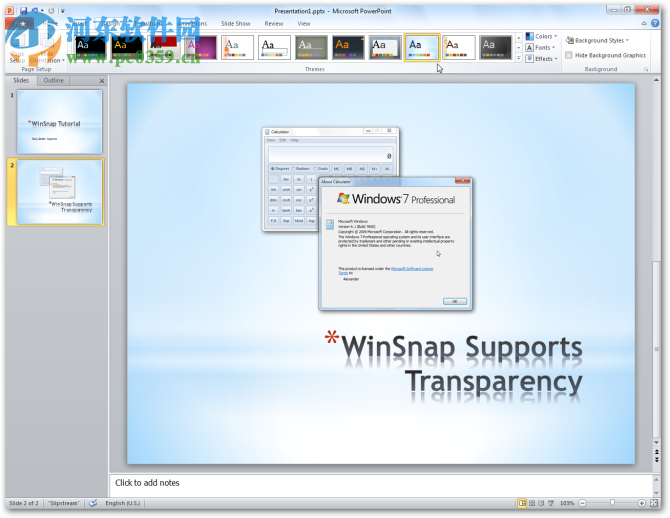Open the Background dialog launcher
Image resolution: width=670 pixels, height=518 pixels.
646,69
